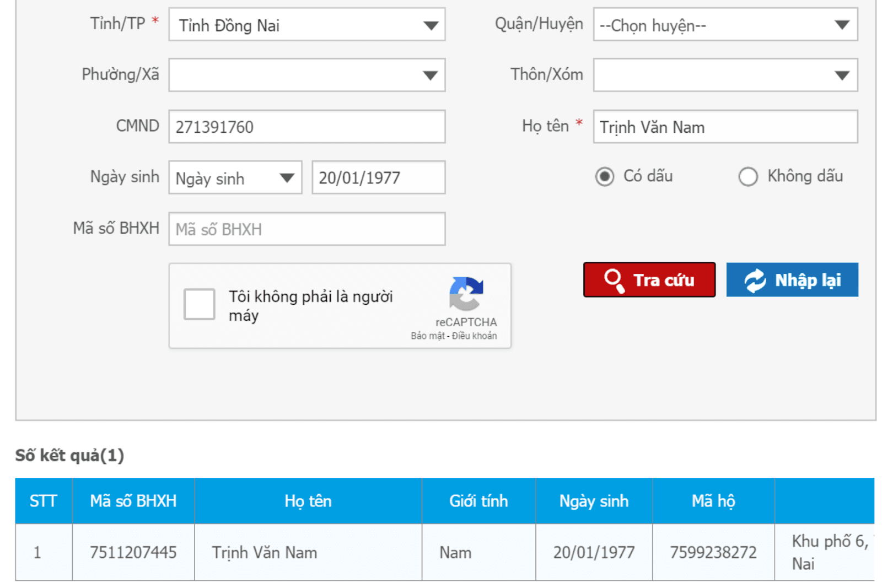Screen dimensions: 882x588
Task: Expand the Thôn/Xóm dropdown
Action: [725, 75]
